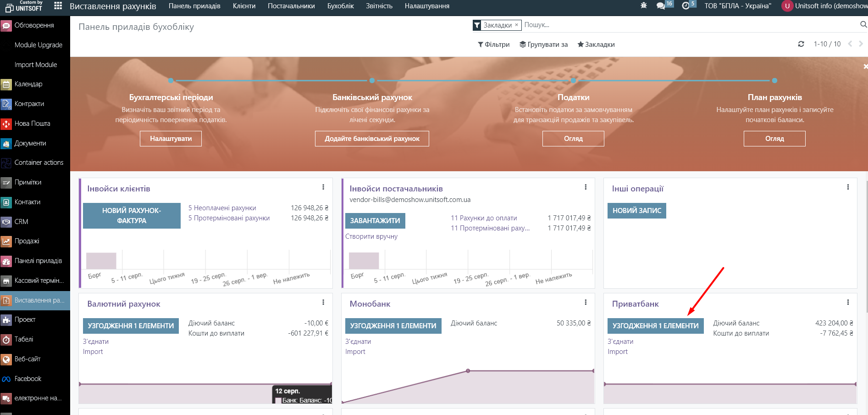Open Табелі from the sidebar
The width and height of the screenshot is (868, 415).
click(24, 339)
